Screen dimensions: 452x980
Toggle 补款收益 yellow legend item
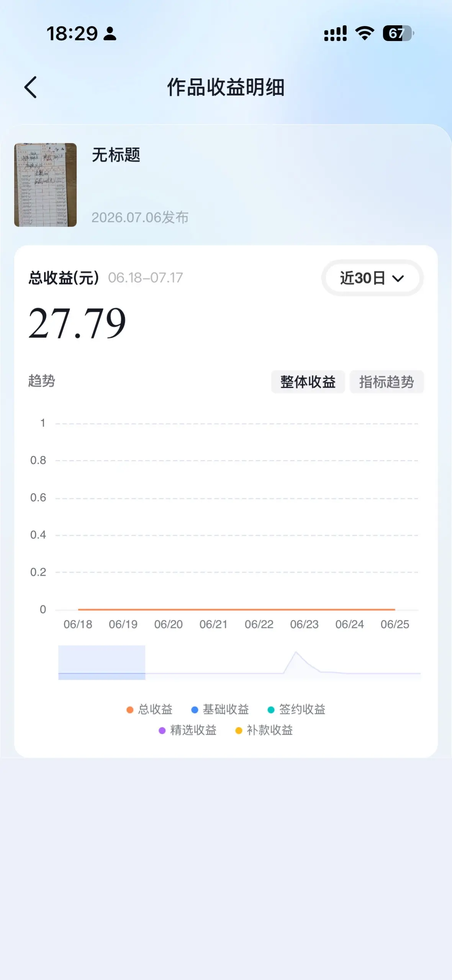click(264, 730)
